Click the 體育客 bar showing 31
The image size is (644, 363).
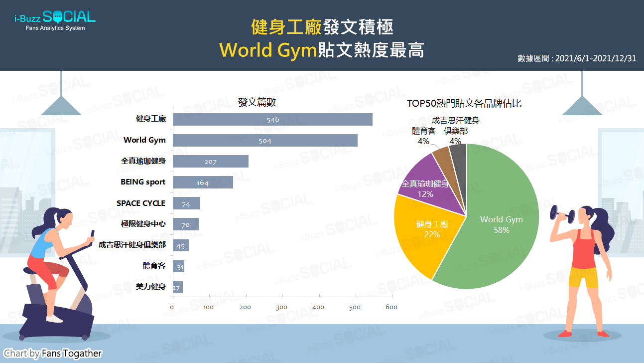pos(178,266)
